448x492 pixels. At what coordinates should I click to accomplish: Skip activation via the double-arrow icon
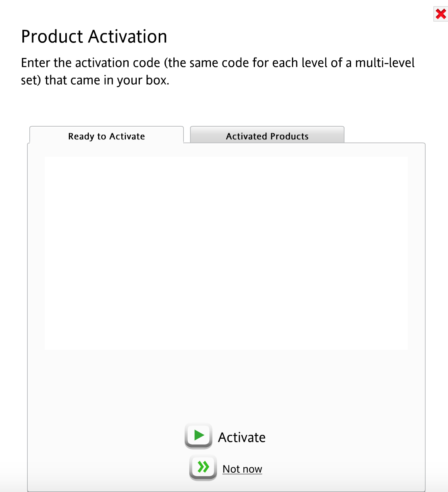click(x=203, y=467)
